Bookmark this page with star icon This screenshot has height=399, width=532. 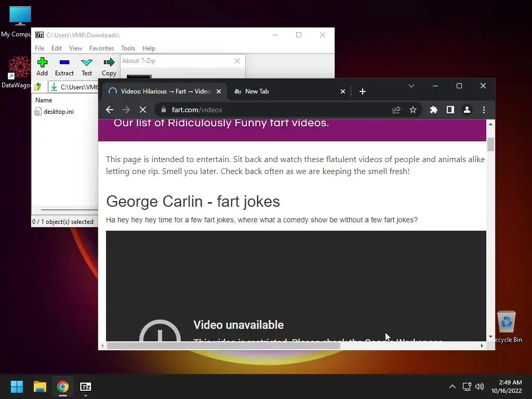tap(413, 110)
